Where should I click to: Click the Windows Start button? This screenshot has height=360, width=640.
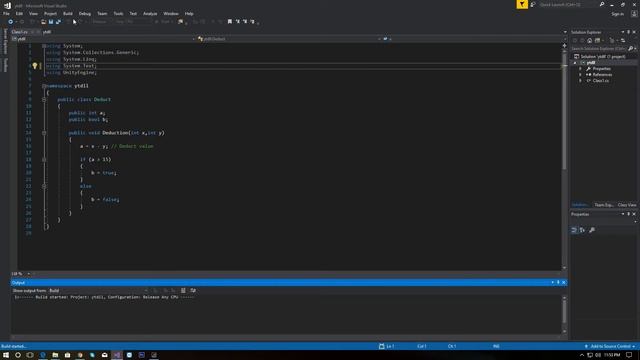click(6, 355)
